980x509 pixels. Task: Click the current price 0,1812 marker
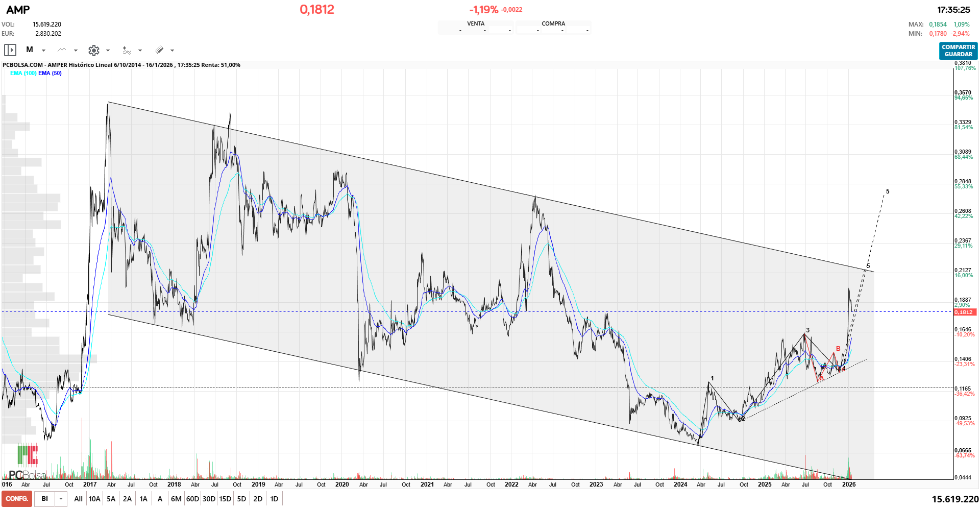[x=965, y=312]
